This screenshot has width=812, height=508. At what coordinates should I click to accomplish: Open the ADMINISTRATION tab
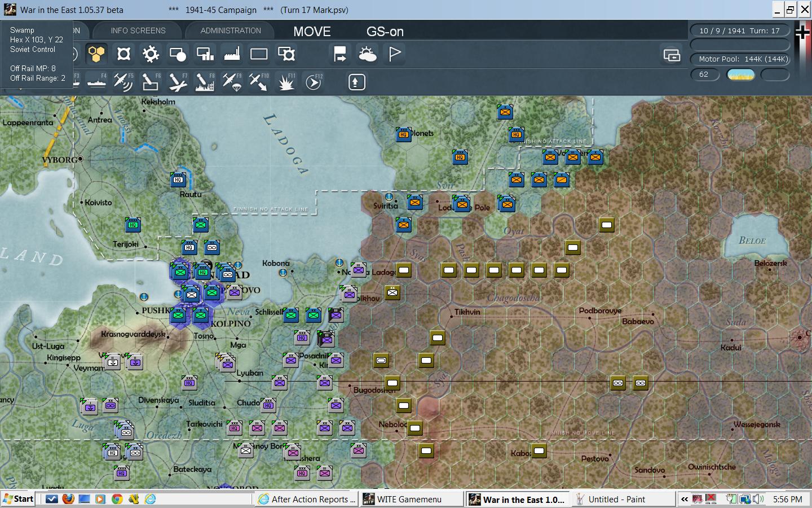pos(231,30)
